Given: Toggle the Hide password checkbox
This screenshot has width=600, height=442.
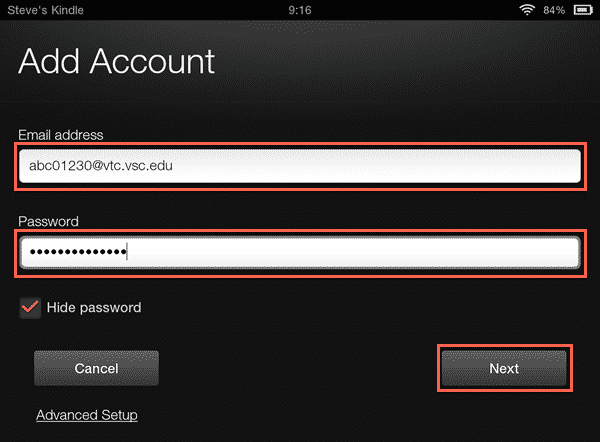Looking at the screenshot, I should tap(30, 308).
